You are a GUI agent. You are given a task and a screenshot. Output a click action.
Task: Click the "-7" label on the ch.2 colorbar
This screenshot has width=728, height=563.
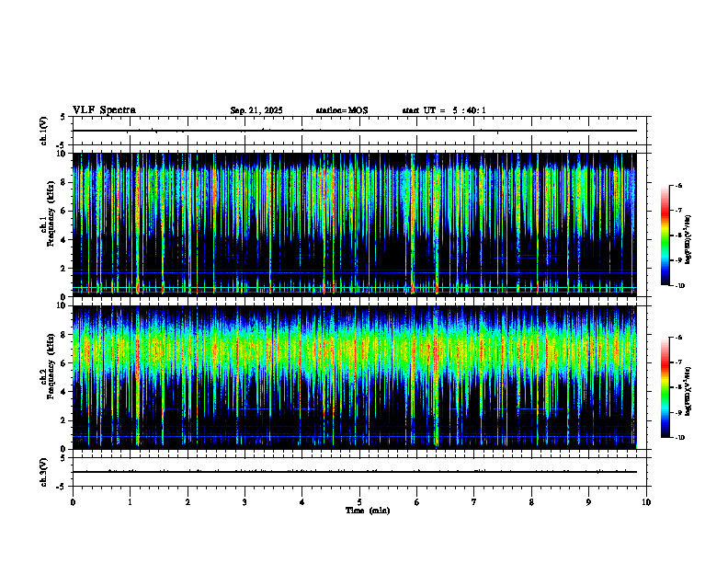click(678, 362)
